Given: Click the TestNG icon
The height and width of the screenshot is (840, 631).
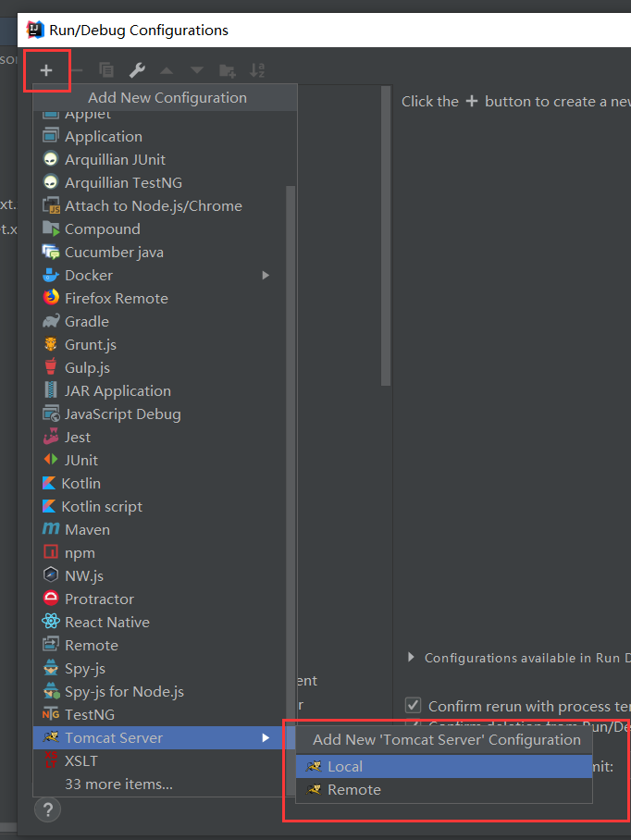Looking at the screenshot, I should 50,714.
